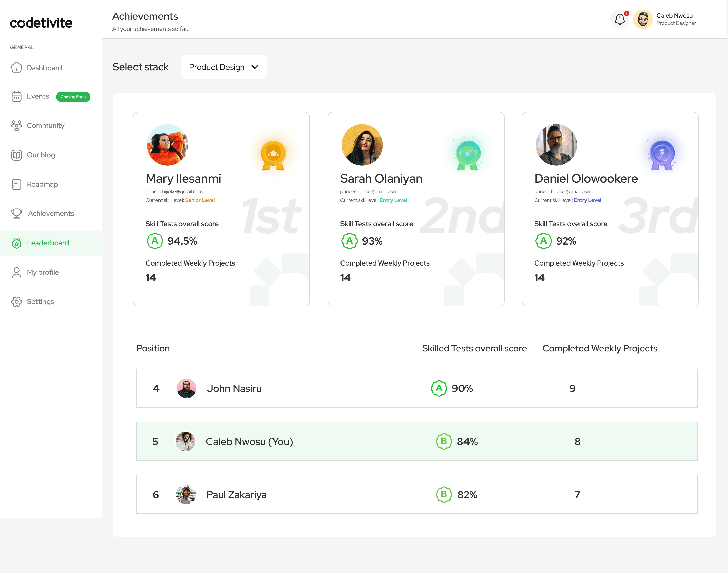Click the codetivite logo
The height and width of the screenshot is (573, 728).
(x=41, y=23)
